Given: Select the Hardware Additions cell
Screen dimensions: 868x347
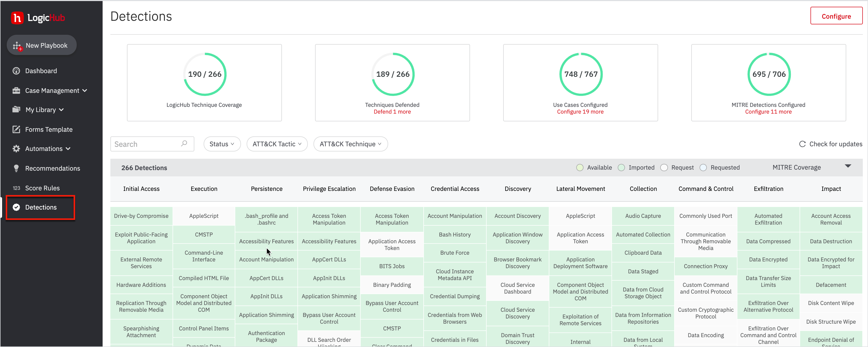Looking at the screenshot, I should pos(141,285).
